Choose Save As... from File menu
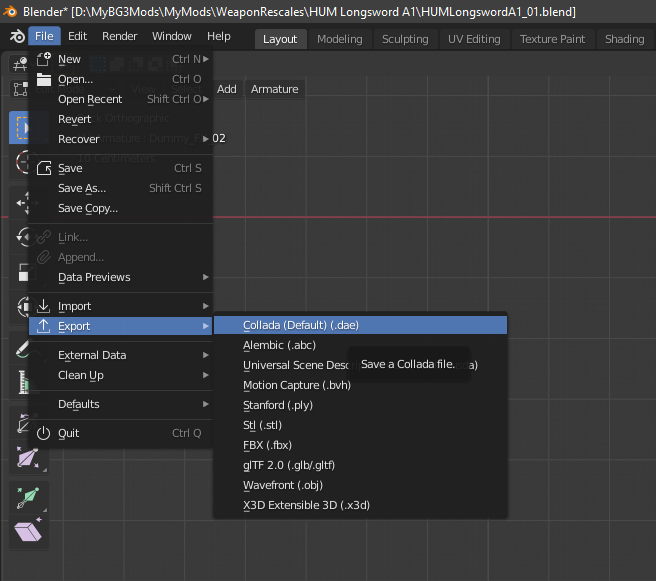Viewport: 656px width, 581px height. click(x=120, y=188)
